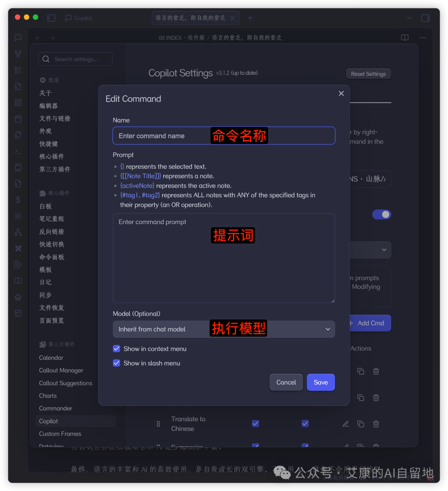Focus the command Name input field
This screenshot has height=491, width=448.
224,136
